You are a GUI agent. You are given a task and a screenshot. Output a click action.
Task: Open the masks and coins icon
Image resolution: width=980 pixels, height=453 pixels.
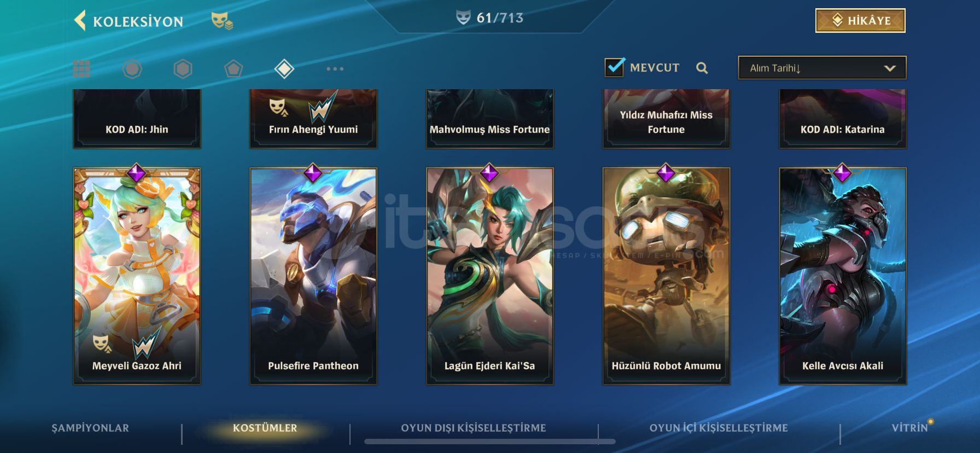[222, 21]
